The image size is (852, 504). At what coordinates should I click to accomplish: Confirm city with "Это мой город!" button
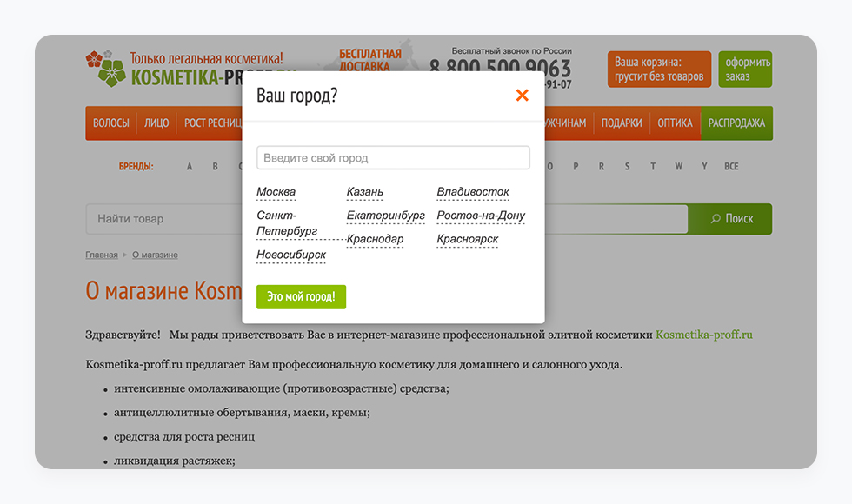point(300,296)
